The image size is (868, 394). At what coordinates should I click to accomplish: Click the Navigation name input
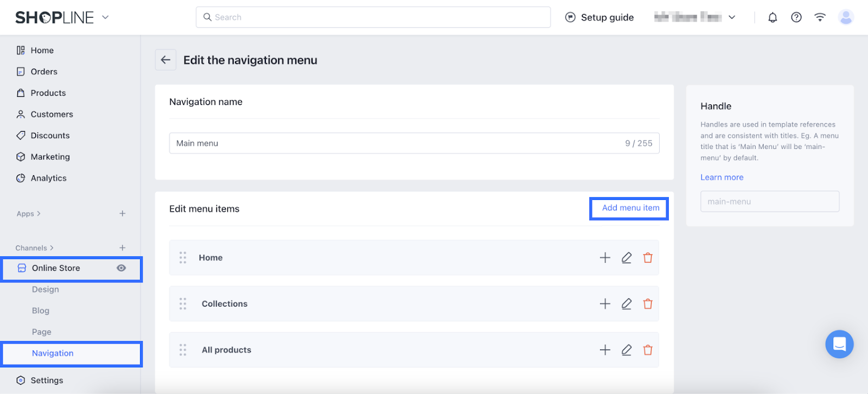pos(414,143)
